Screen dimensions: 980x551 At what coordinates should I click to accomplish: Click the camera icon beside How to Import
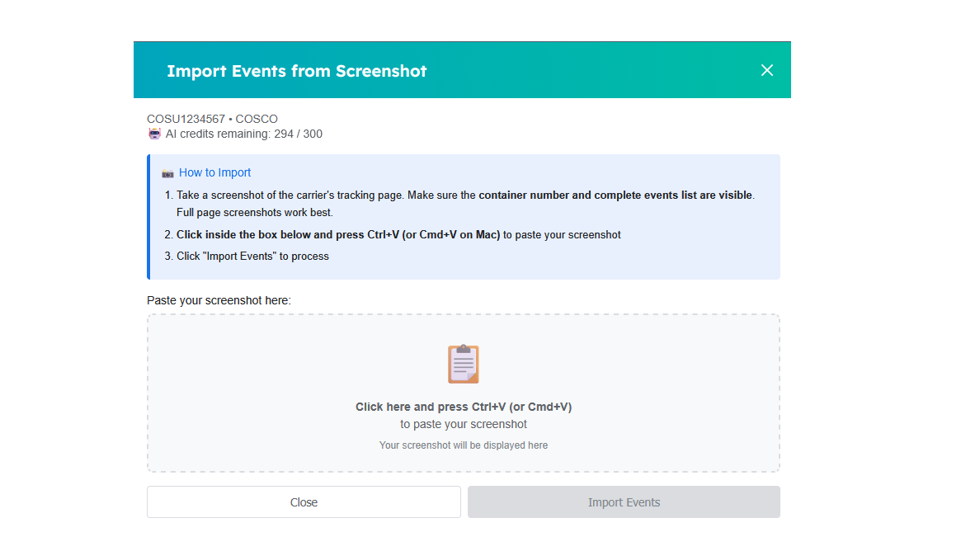[x=168, y=173]
